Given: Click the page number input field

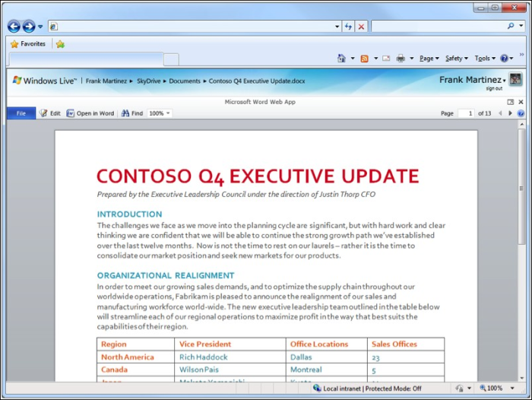Looking at the screenshot, I should [x=466, y=113].
